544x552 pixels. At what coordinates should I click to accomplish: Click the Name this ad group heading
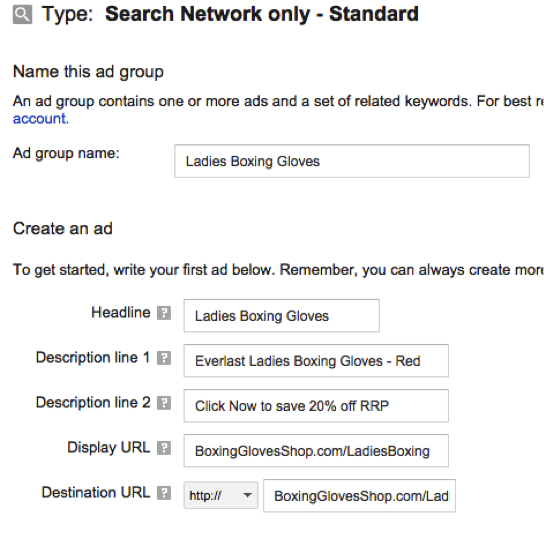(88, 72)
